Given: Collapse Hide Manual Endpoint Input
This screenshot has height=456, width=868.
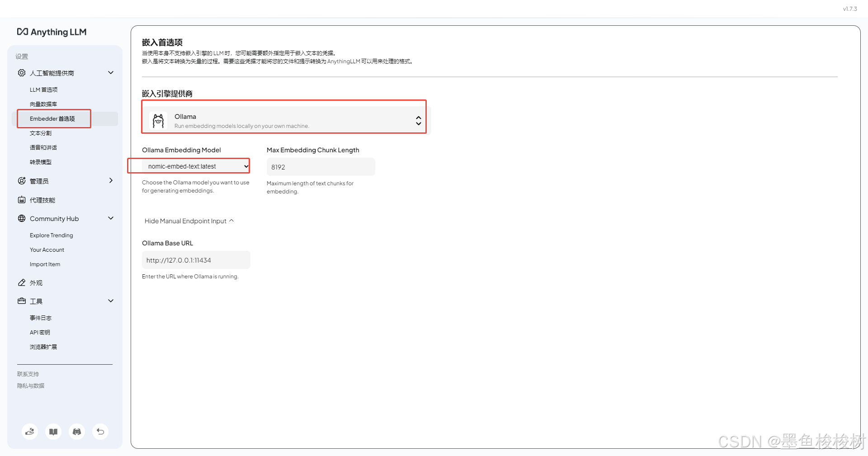Looking at the screenshot, I should (x=189, y=221).
